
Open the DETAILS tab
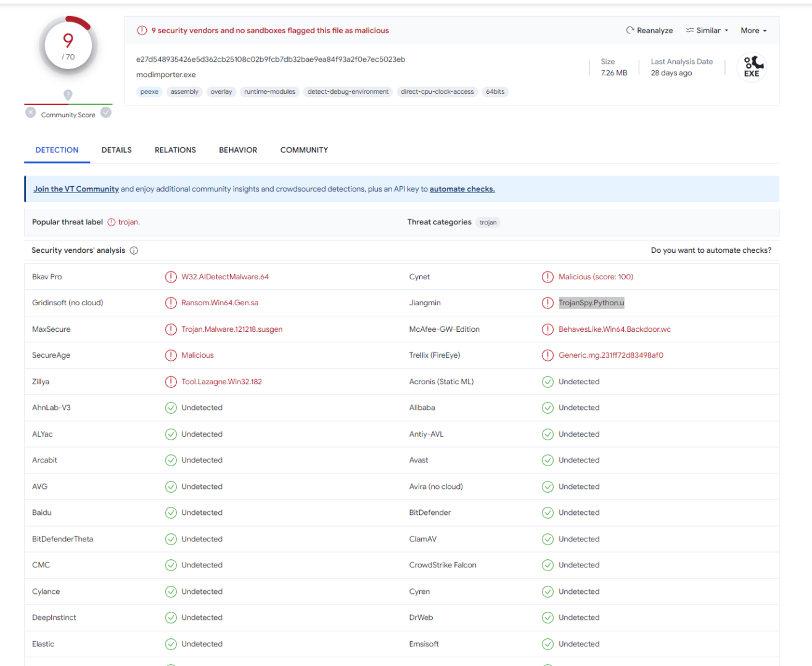pyautogui.click(x=117, y=150)
